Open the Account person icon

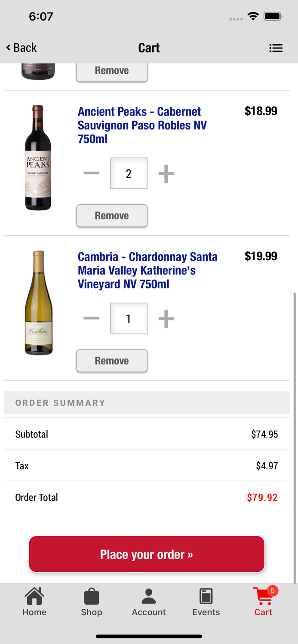(149, 602)
